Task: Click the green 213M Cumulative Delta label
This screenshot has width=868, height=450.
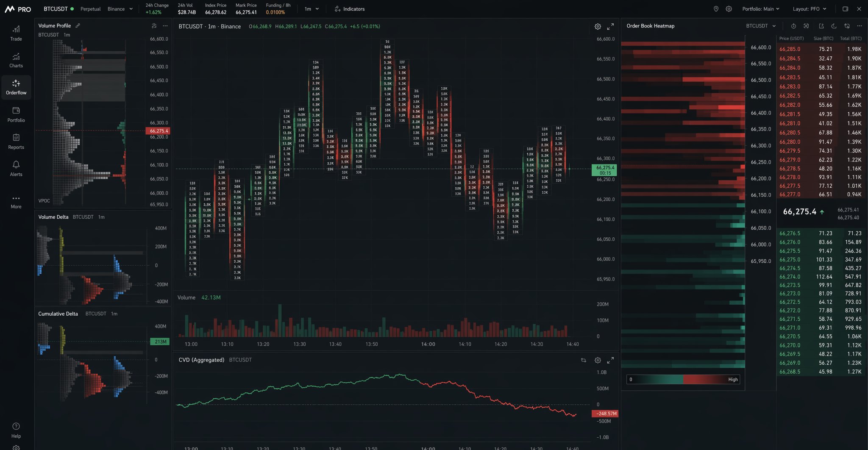Action: [x=160, y=342]
